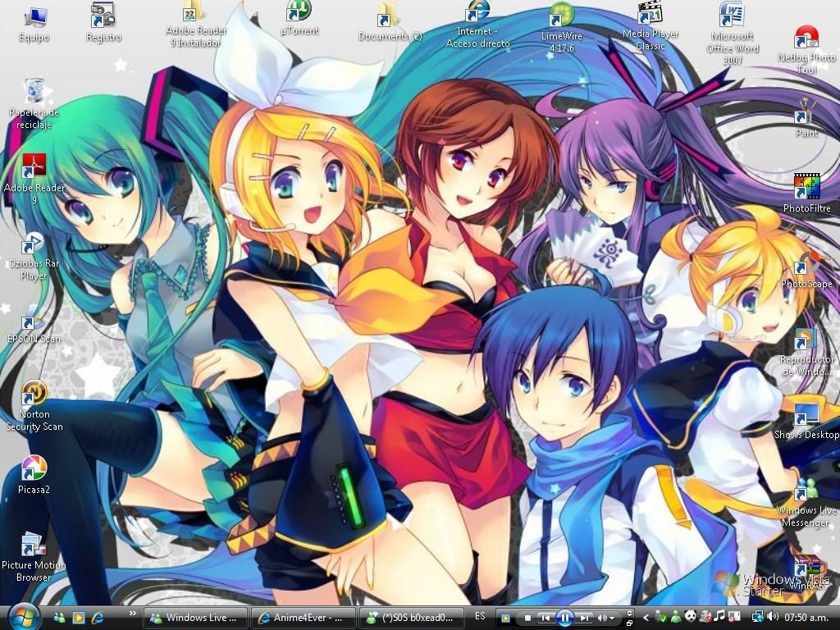Click Internet Explorer icon in Quick Launch
This screenshot has width=840, height=630.
(98, 618)
